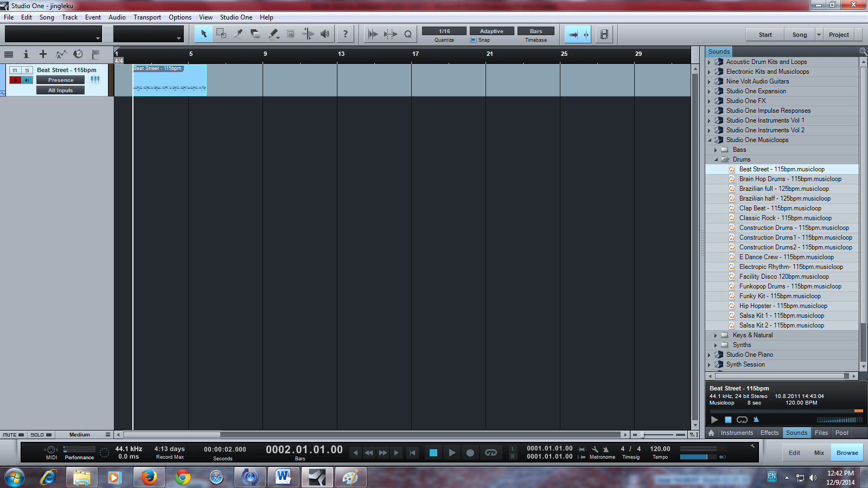Switch to the Effects browser tab
The height and width of the screenshot is (488, 868).
click(769, 433)
